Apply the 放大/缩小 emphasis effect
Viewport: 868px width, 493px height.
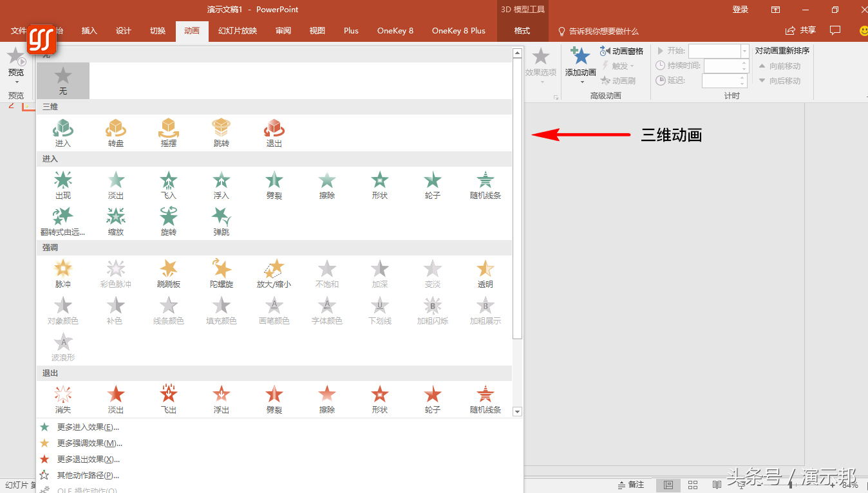(274, 274)
